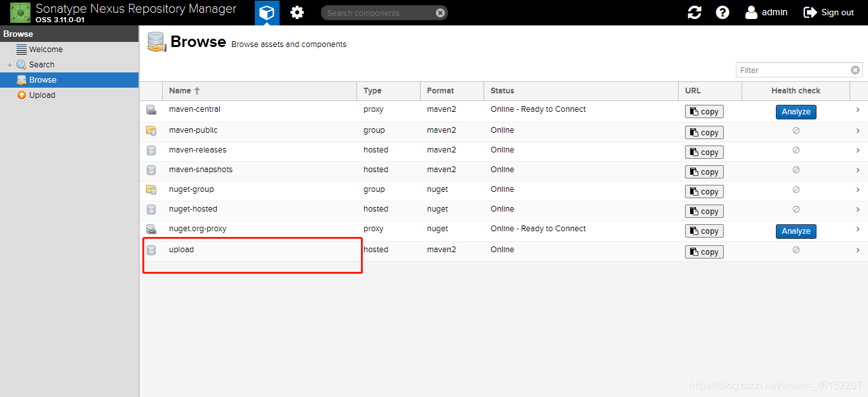Analyze maven-central health check
The height and width of the screenshot is (397, 868).
point(796,112)
